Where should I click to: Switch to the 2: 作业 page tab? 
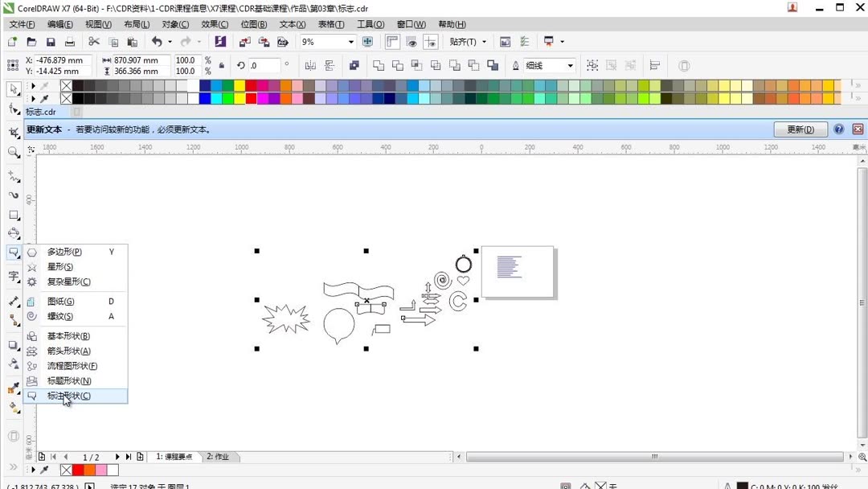pos(218,456)
